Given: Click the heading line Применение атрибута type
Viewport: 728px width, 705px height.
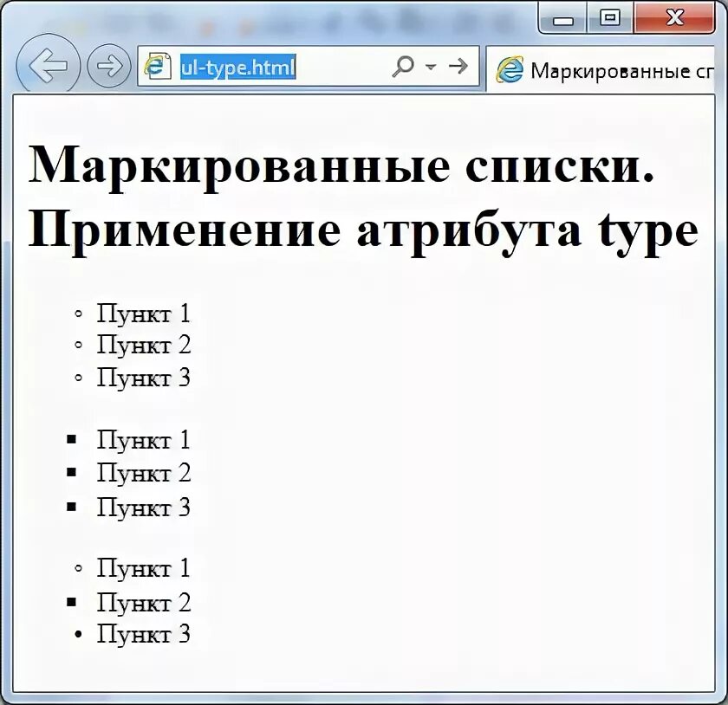Looking at the screenshot, I should click(363, 232).
